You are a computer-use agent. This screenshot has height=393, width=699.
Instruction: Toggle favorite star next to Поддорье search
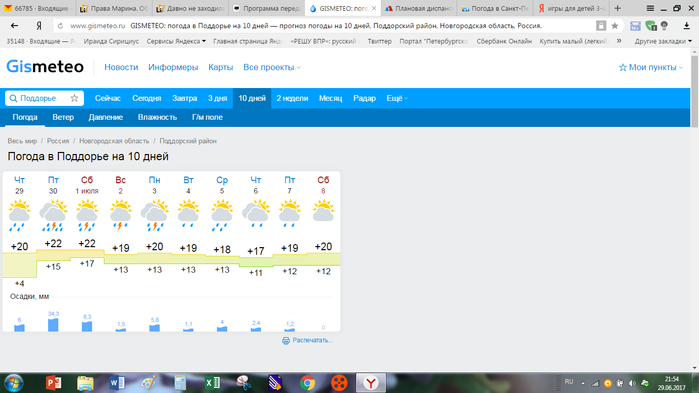(x=74, y=98)
